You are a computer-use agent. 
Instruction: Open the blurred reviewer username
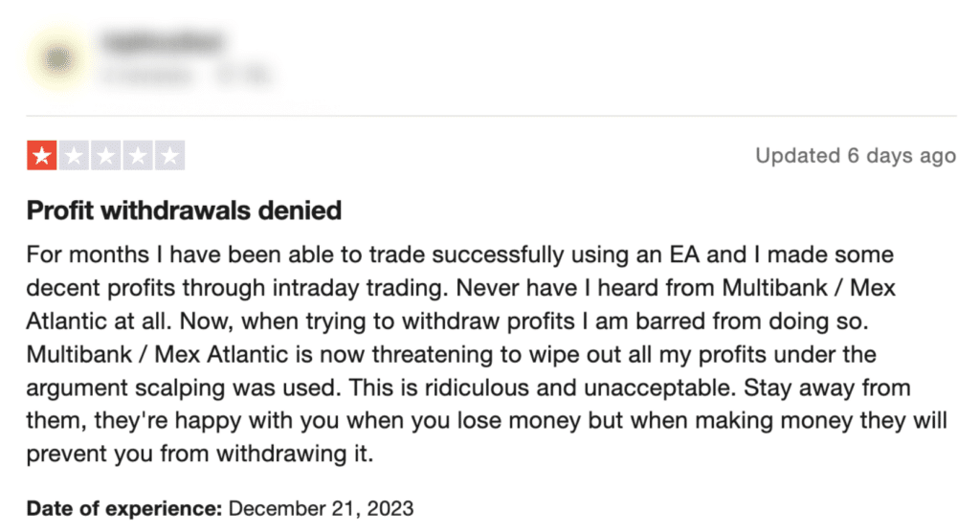tap(161, 42)
